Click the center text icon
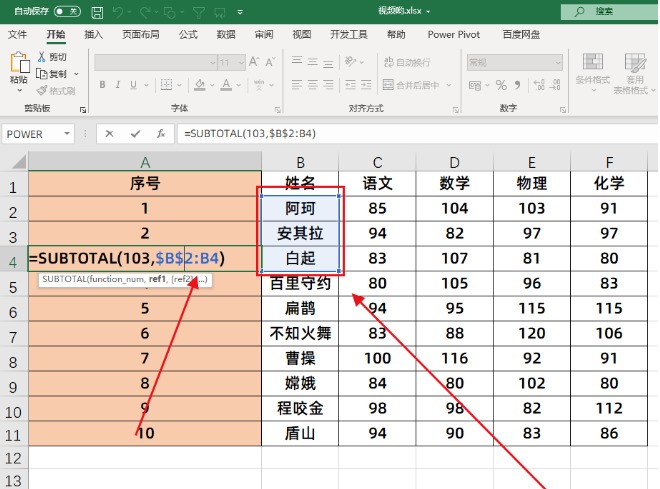The image size is (660, 489). pyautogui.click(x=312, y=85)
